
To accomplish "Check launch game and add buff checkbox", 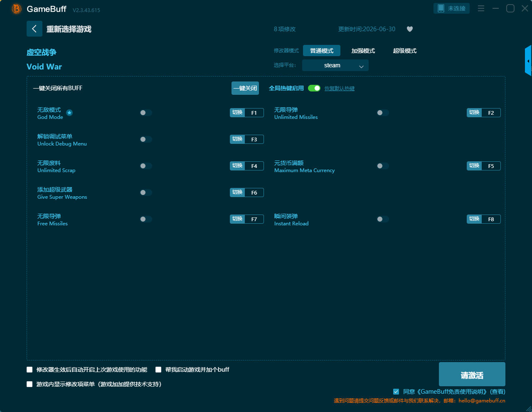I will click(x=158, y=370).
